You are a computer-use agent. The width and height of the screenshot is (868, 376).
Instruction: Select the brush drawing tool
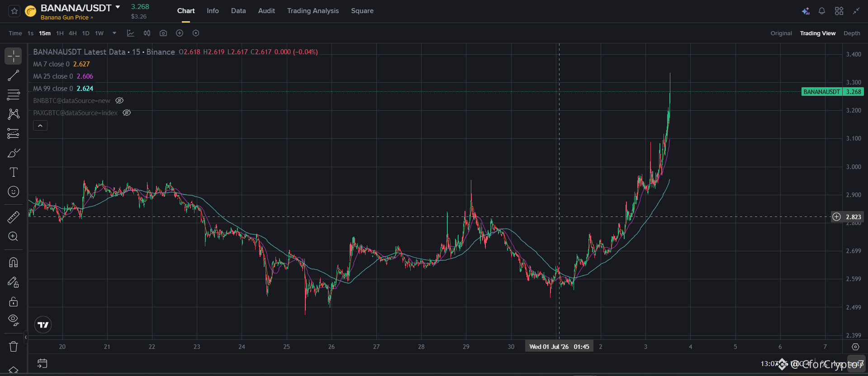pyautogui.click(x=14, y=153)
